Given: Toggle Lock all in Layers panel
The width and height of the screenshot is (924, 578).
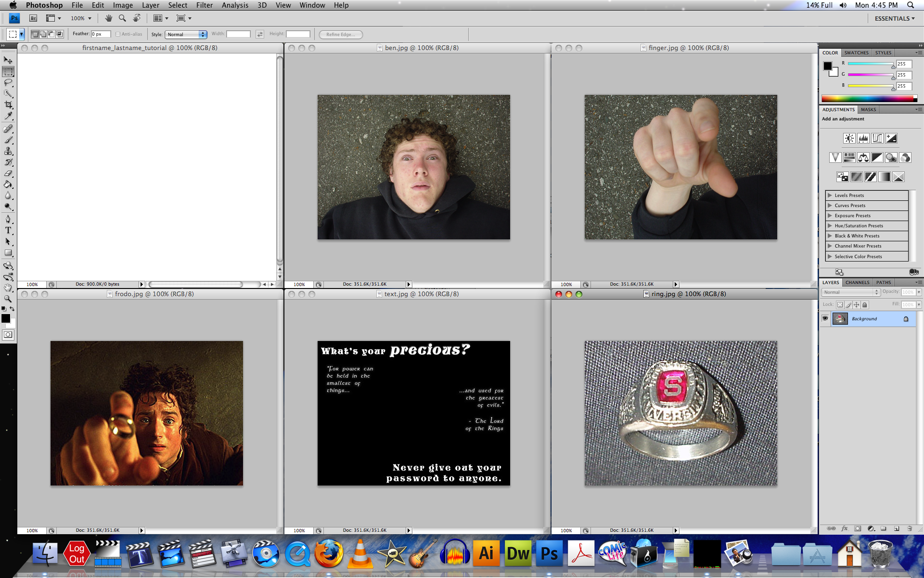Looking at the screenshot, I should [865, 305].
